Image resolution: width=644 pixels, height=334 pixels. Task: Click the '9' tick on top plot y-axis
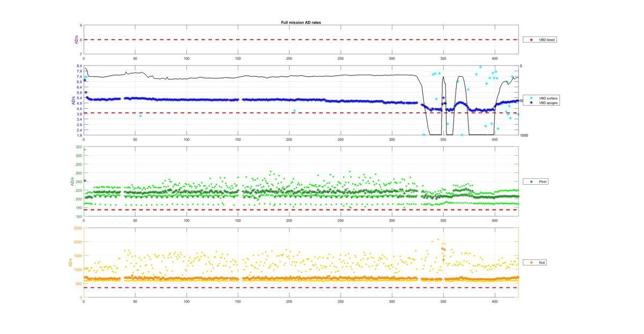(81, 25)
